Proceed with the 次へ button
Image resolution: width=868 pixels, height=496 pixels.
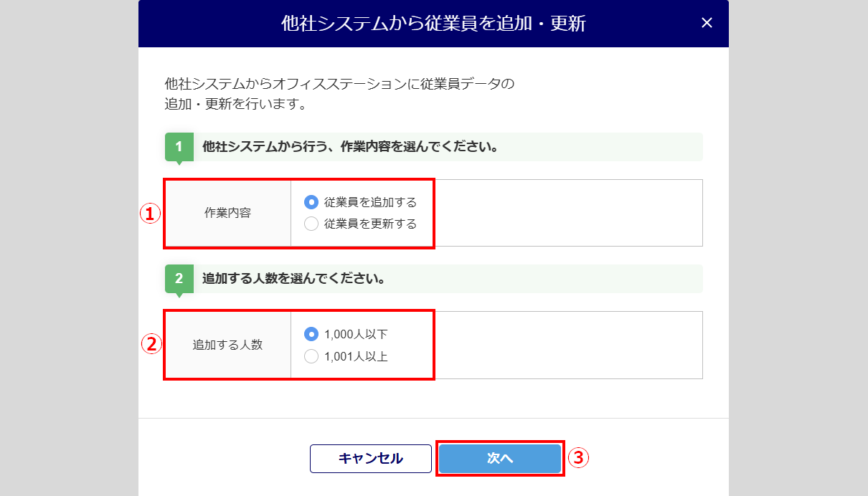[500, 458]
